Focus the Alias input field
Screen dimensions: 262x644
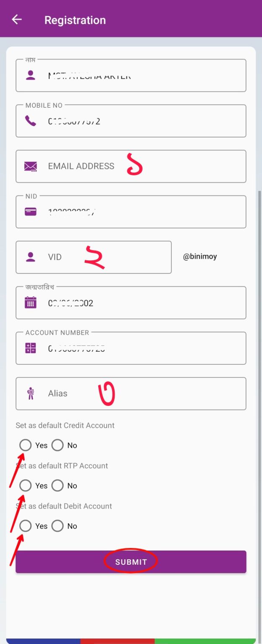(x=131, y=393)
